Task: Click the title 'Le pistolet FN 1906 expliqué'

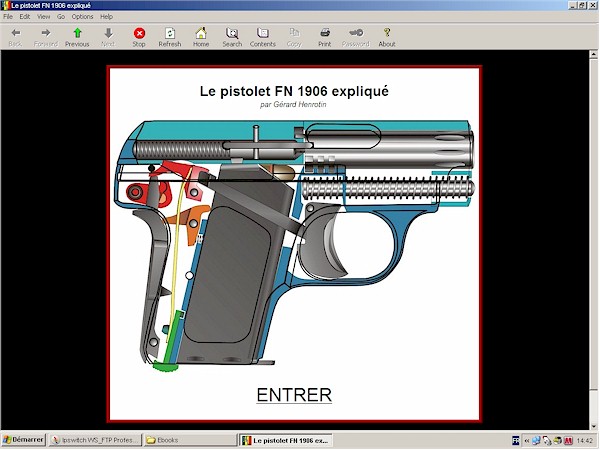Action: 294,91
